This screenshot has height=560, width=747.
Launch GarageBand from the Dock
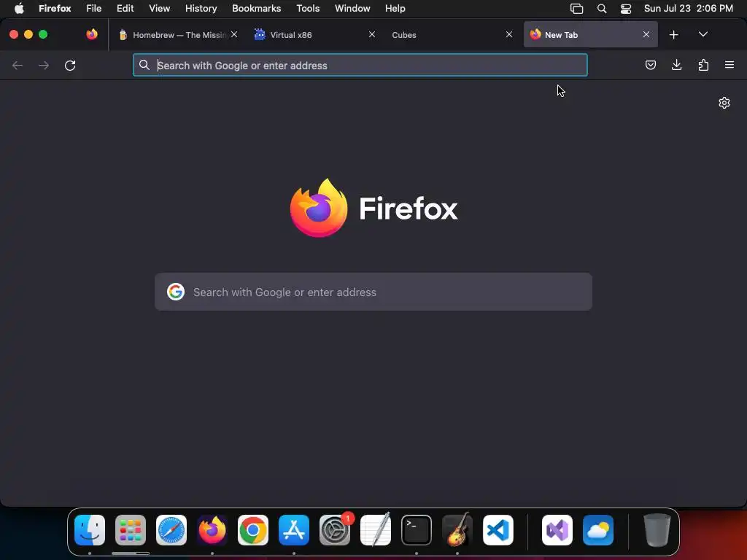pyautogui.click(x=457, y=530)
